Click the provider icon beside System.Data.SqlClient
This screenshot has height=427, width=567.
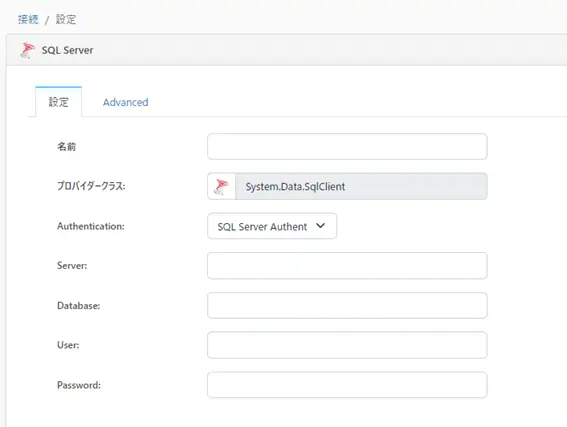coord(221,186)
